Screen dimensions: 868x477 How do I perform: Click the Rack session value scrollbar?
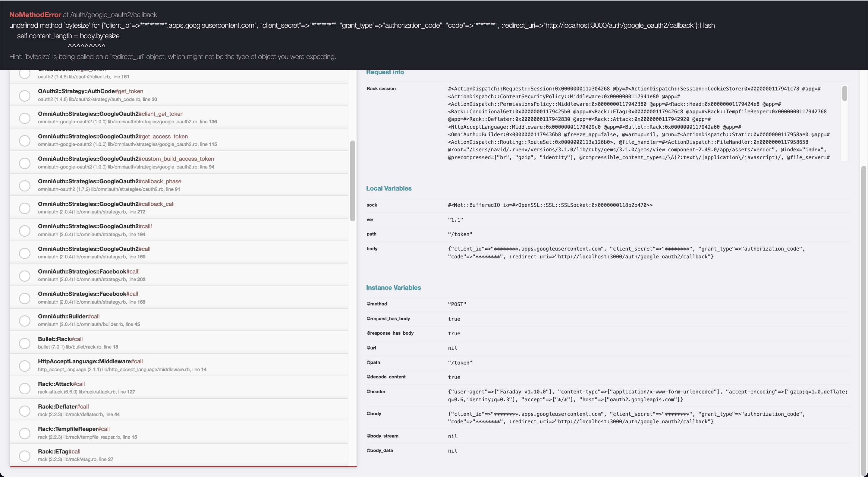(844, 93)
